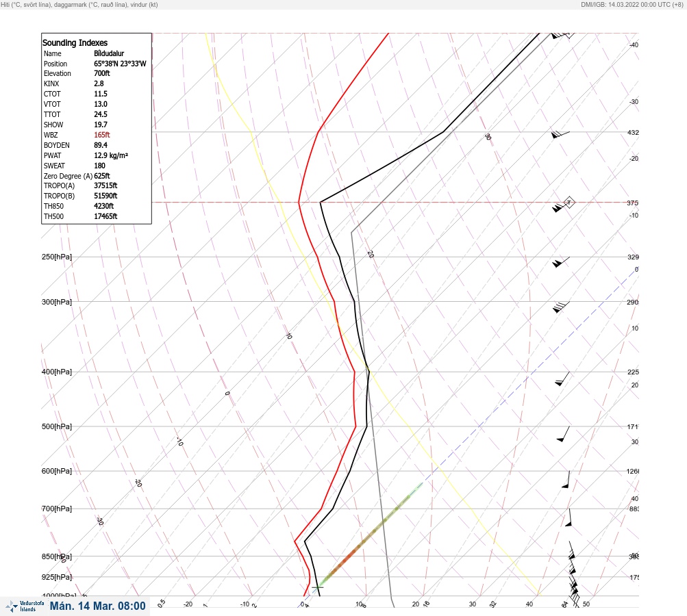Click the height label '329' beside the chart
The height and width of the screenshot is (616, 687).
(633, 257)
